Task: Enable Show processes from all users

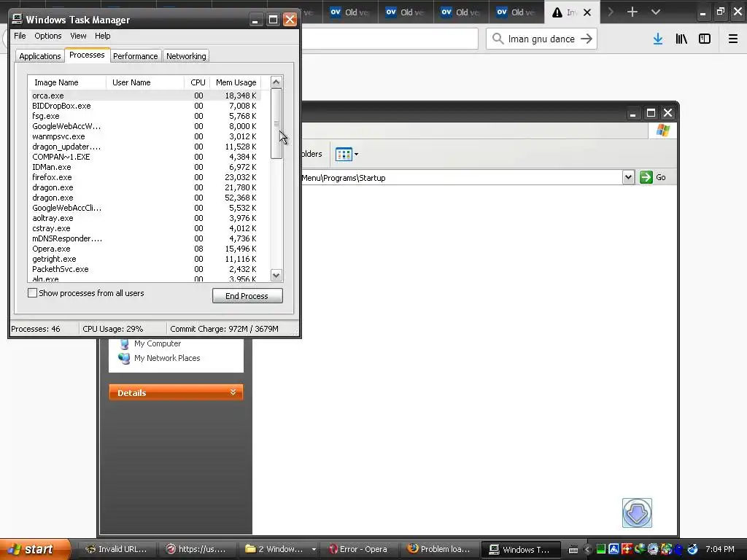Action: [x=32, y=293]
